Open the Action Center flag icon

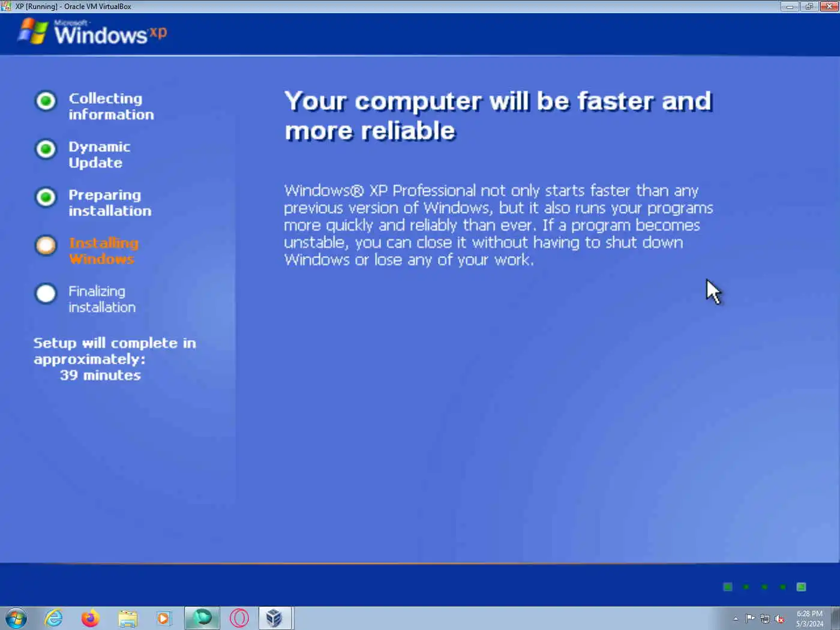750,619
